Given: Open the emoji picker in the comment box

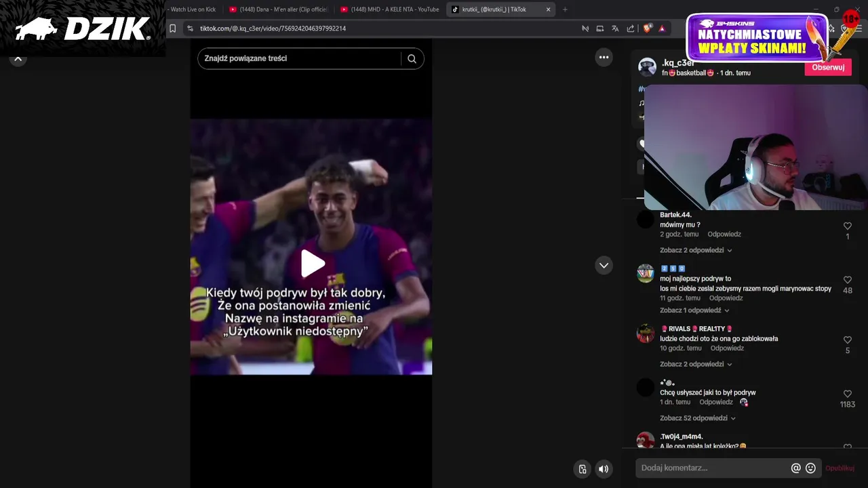Looking at the screenshot, I should pos(810,468).
